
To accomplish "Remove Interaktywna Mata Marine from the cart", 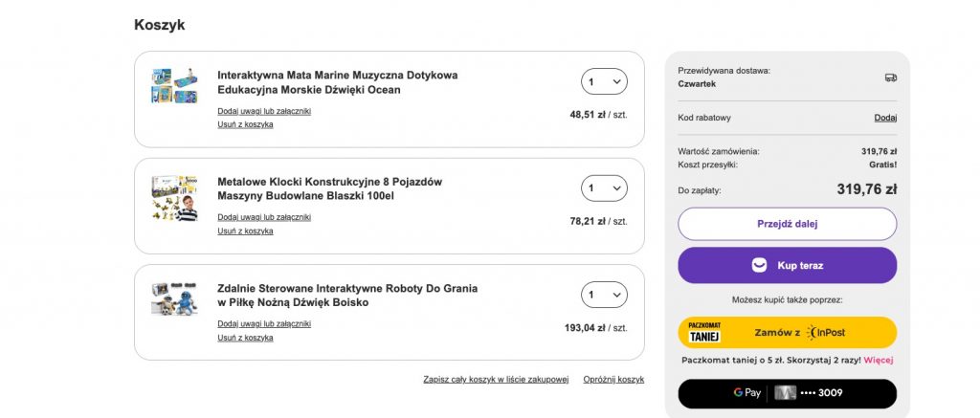I will (x=245, y=124).
